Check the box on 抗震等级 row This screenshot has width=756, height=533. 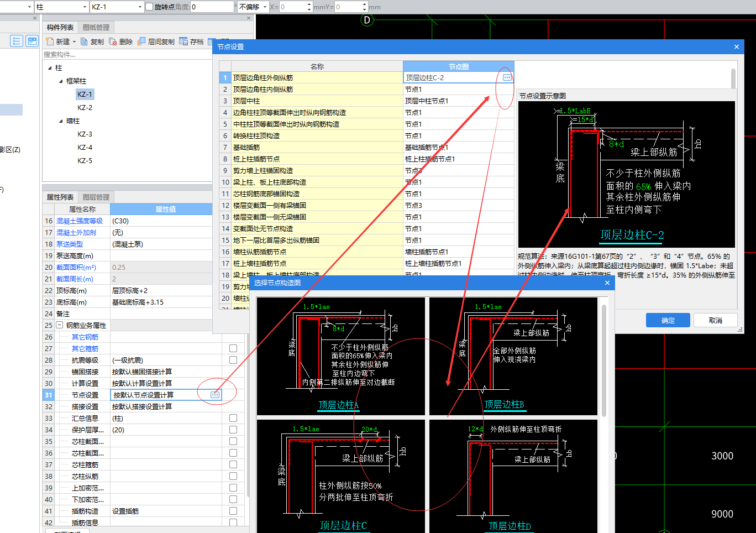point(233,360)
